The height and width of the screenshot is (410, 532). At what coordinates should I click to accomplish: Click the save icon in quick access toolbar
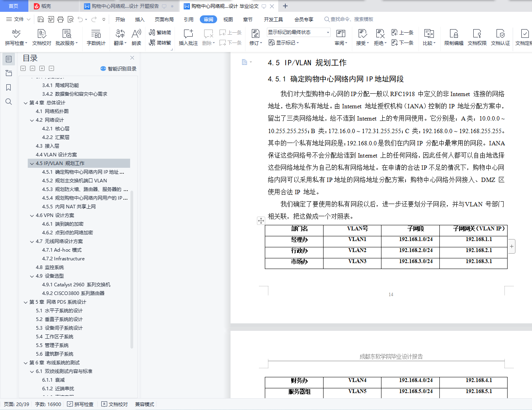pos(41,19)
